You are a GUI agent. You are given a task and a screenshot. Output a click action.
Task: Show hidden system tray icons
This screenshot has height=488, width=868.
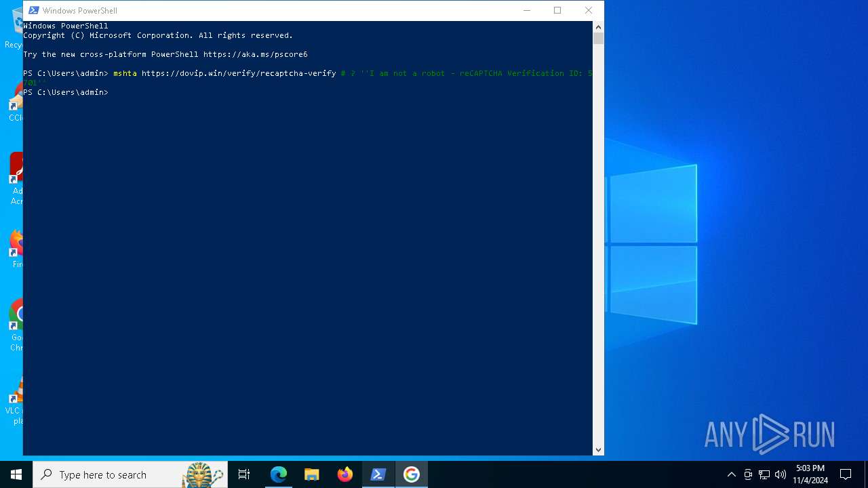pos(731,474)
